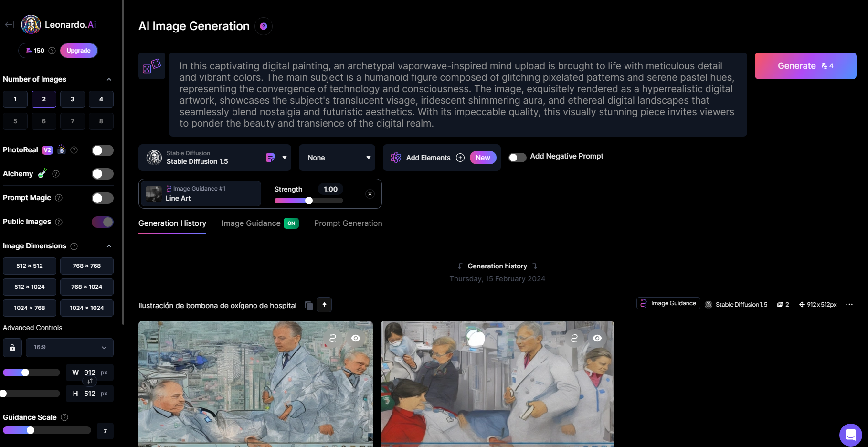Collapse the Image Dimensions section
Screen dimensions: 868x447
click(x=109, y=246)
